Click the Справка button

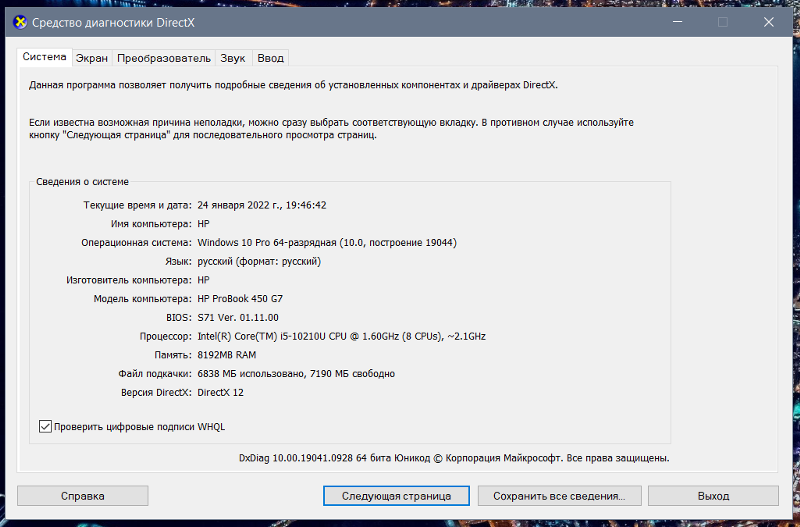pyautogui.click(x=83, y=496)
